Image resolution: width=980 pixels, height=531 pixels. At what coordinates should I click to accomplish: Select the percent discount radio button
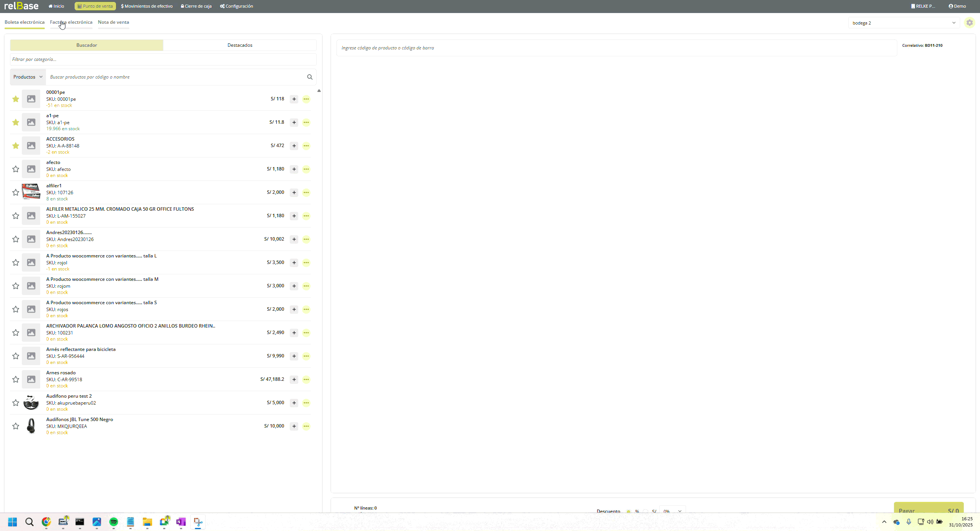coord(629,511)
